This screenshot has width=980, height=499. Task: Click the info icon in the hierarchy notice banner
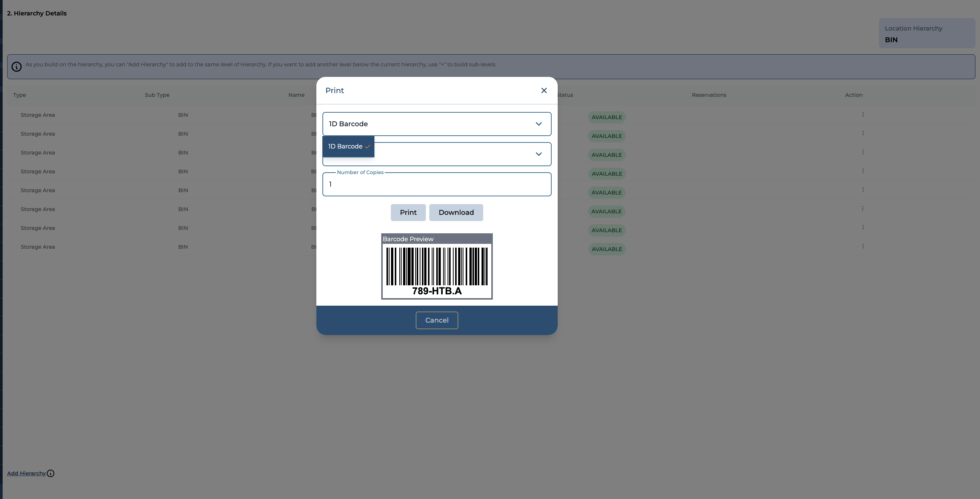pyautogui.click(x=16, y=67)
